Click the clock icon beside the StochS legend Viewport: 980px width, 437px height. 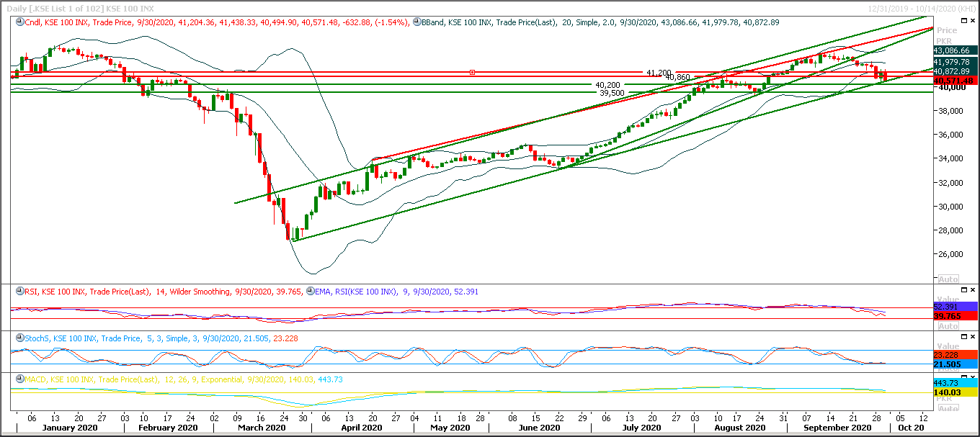coord(19,338)
